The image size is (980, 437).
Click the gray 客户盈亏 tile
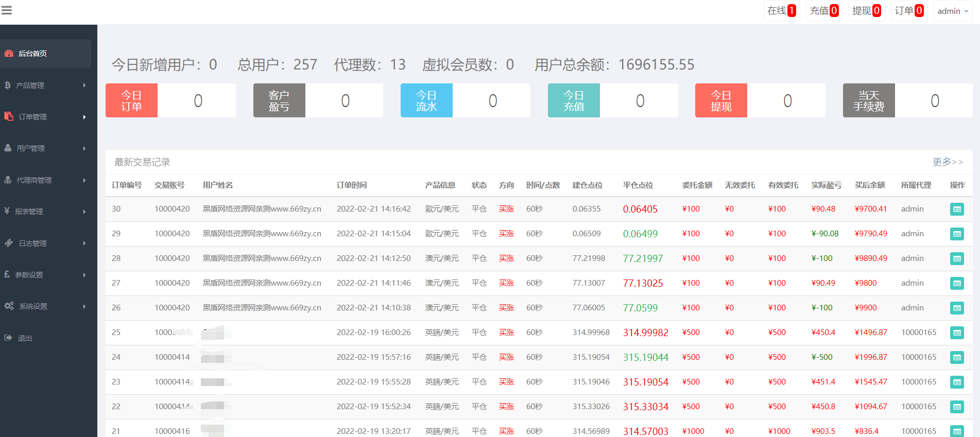[x=279, y=100]
